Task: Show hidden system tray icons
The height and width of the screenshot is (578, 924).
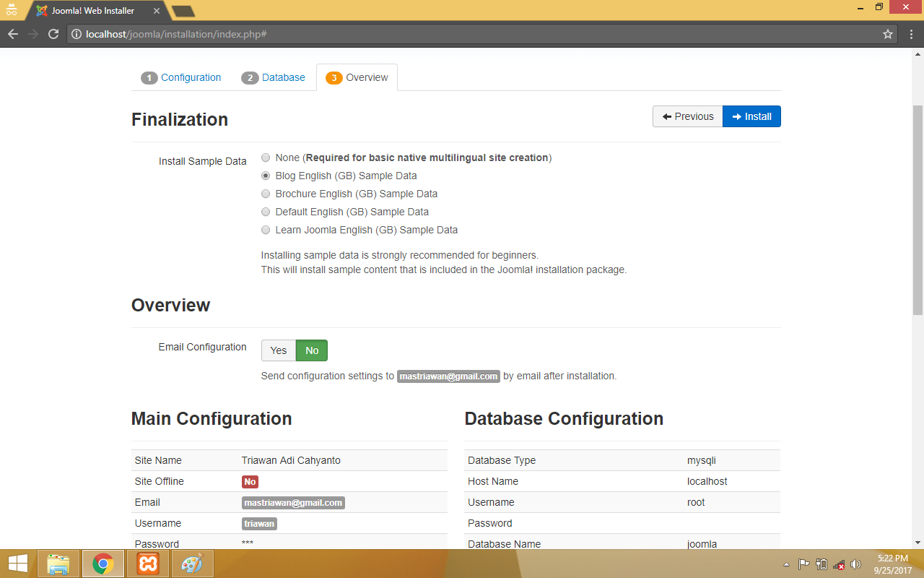Action: point(786,564)
